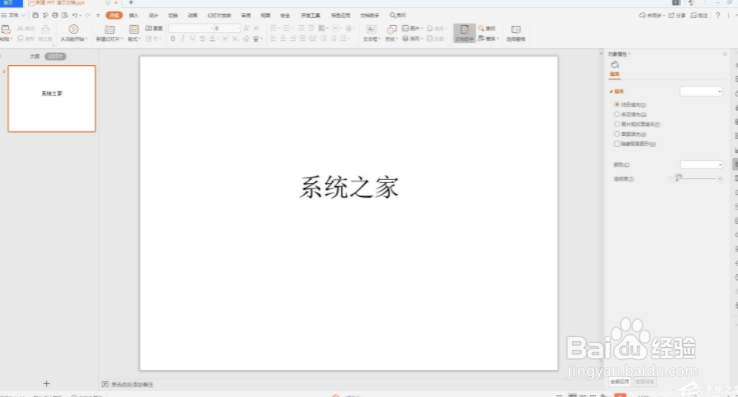Click the transparency slider track
Viewport: 738px width, 397px height.
click(x=696, y=179)
